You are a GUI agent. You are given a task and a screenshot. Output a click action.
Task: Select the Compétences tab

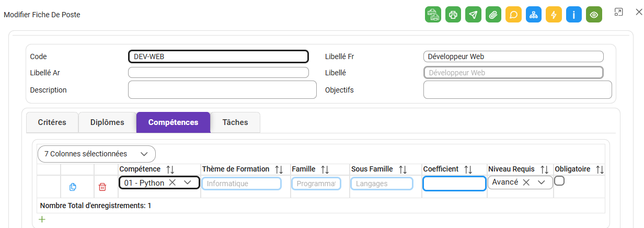pyautogui.click(x=173, y=122)
